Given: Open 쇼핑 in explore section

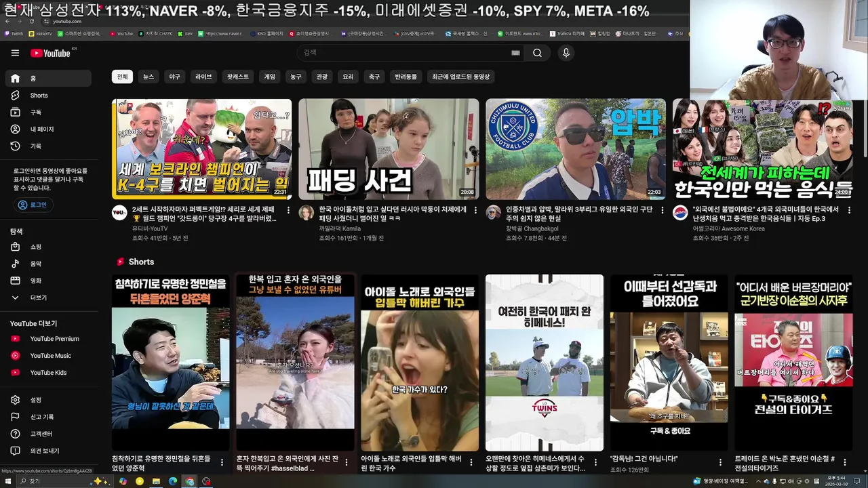Looking at the screenshot, I should [47, 247].
